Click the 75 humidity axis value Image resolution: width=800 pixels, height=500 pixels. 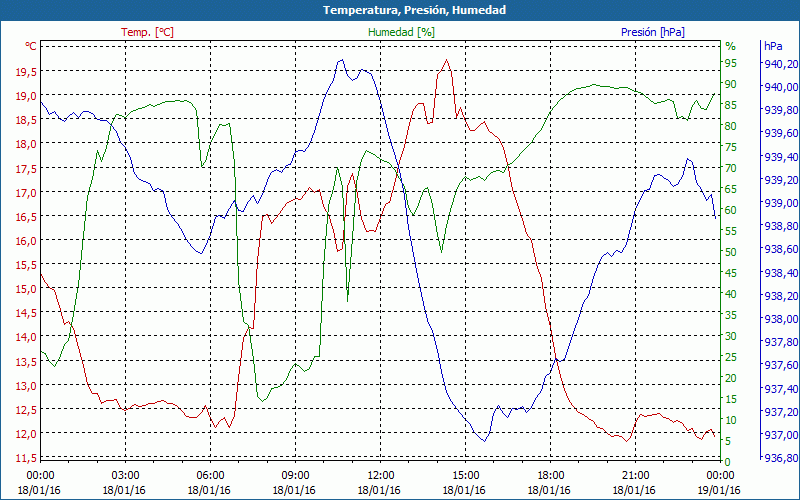(x=731, y=147)
